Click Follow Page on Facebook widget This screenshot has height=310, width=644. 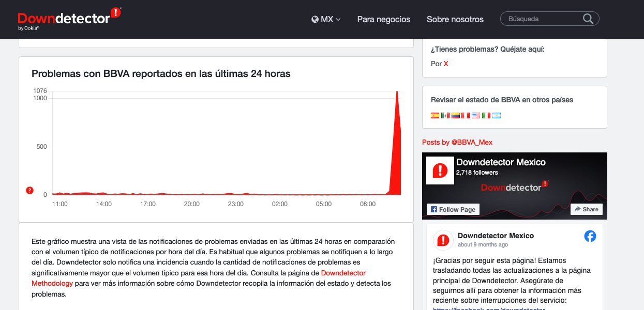point(453,209)
